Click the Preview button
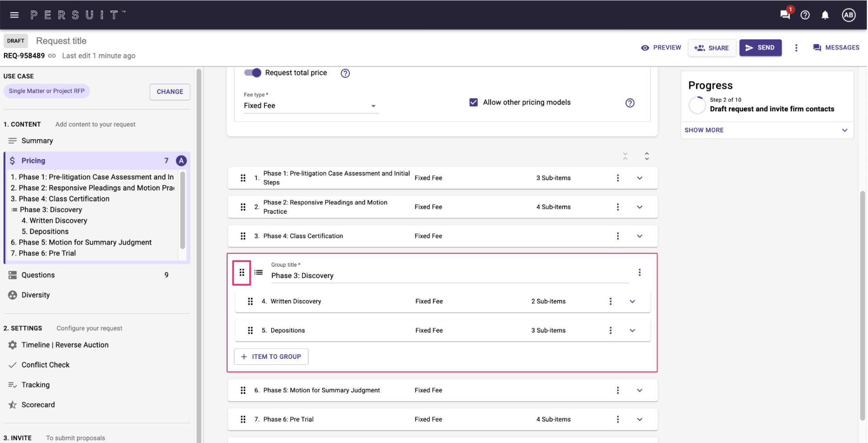This screenshot has height=443, width=868. click(661, 48)
